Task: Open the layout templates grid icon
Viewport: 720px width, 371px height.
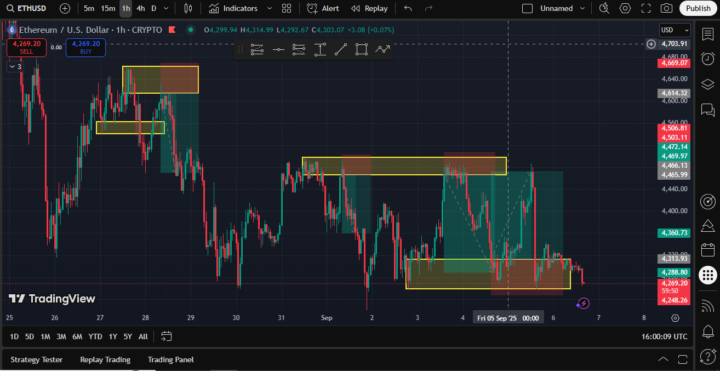Action: point(287,8)
